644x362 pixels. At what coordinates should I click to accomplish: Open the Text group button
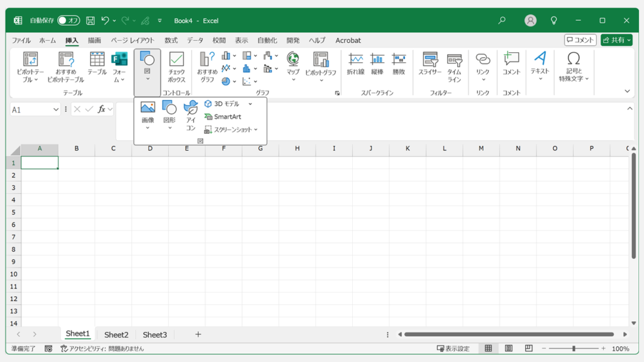540,65
